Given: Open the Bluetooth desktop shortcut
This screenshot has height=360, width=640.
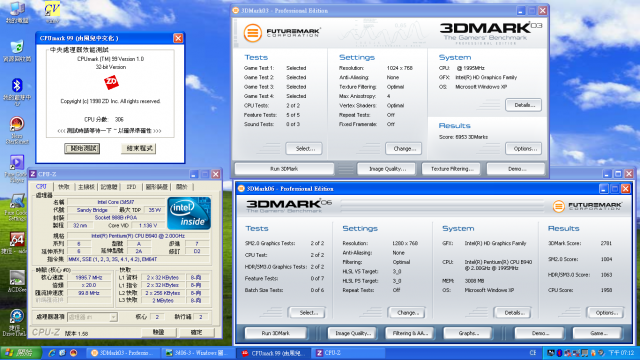Looking at the screenshot, I should tap(17, 91).
